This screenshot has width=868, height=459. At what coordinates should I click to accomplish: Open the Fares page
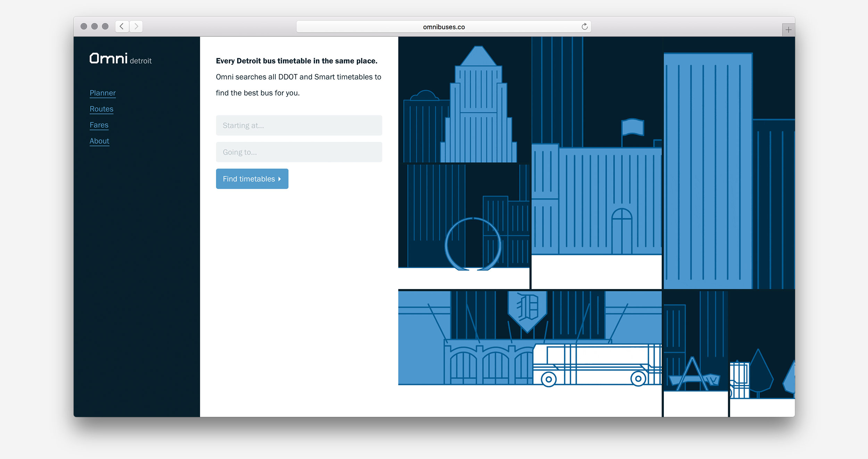click(x=99, y=125)
